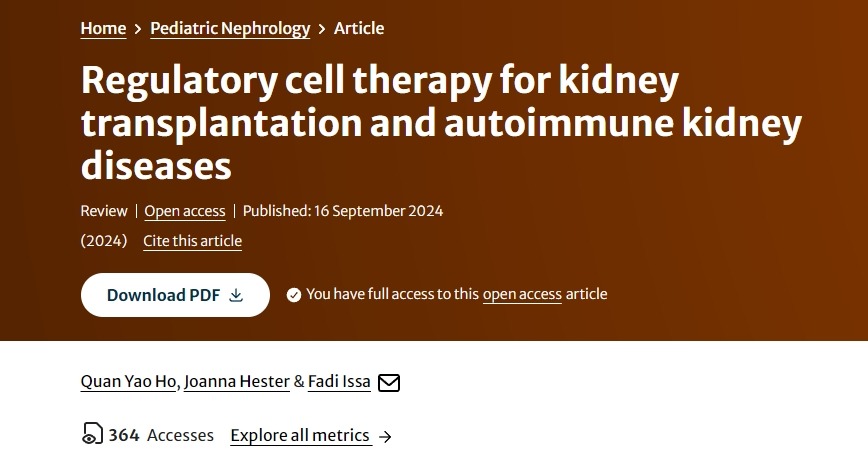Open author Quan Yao Ho's details
Image resolution: width=868 pixels, height=458 pixels.
[130, 382]
